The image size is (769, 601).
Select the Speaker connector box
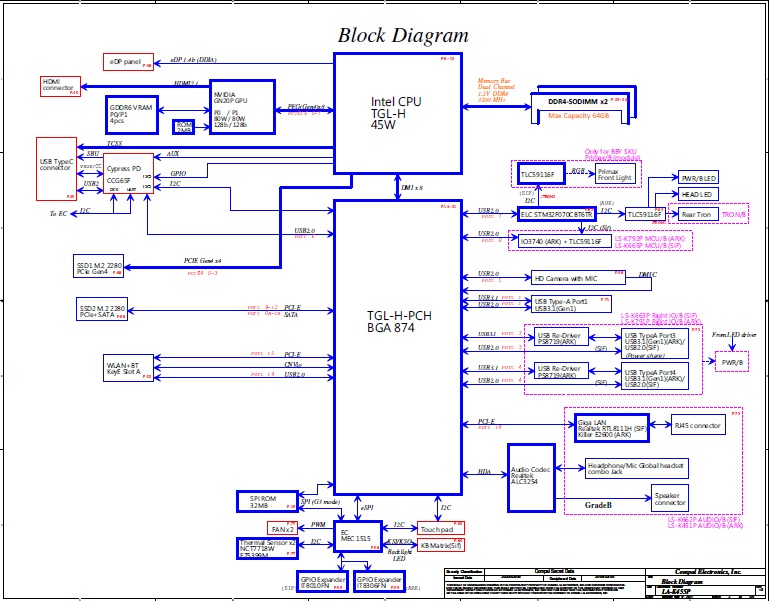669,497
